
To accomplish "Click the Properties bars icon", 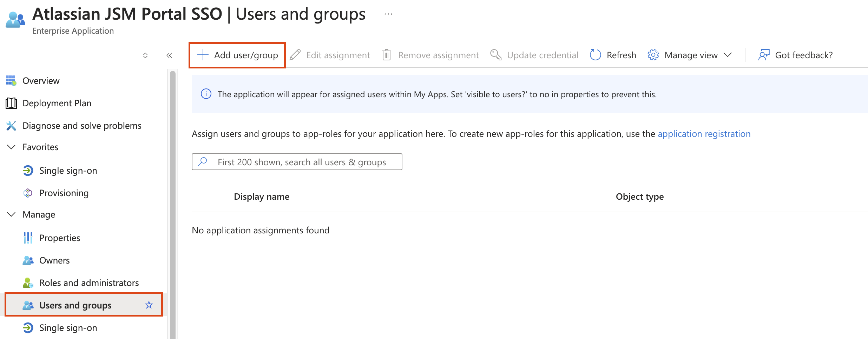I will tap(28, 238).
